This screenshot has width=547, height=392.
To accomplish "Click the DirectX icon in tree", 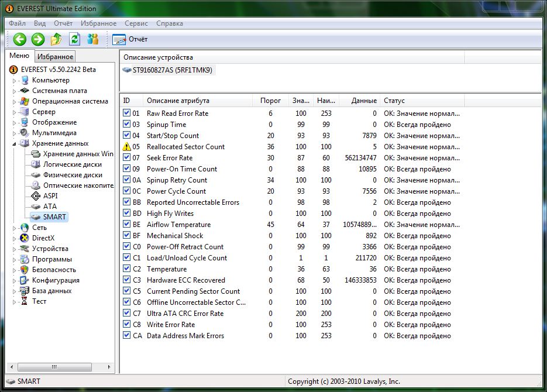I will point(25,238).
